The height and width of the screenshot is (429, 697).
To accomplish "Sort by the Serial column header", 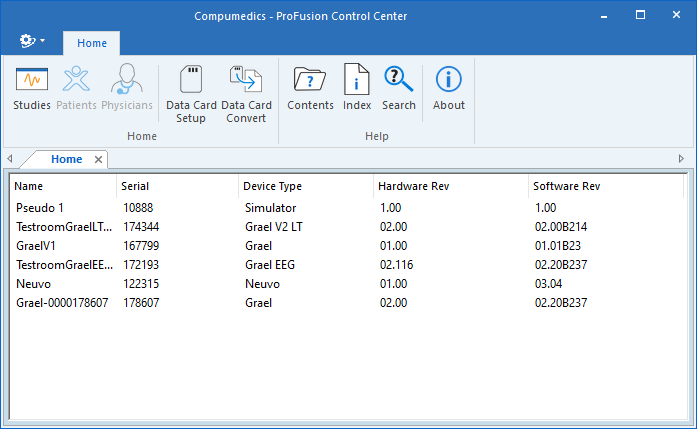I will click(177, 186).
